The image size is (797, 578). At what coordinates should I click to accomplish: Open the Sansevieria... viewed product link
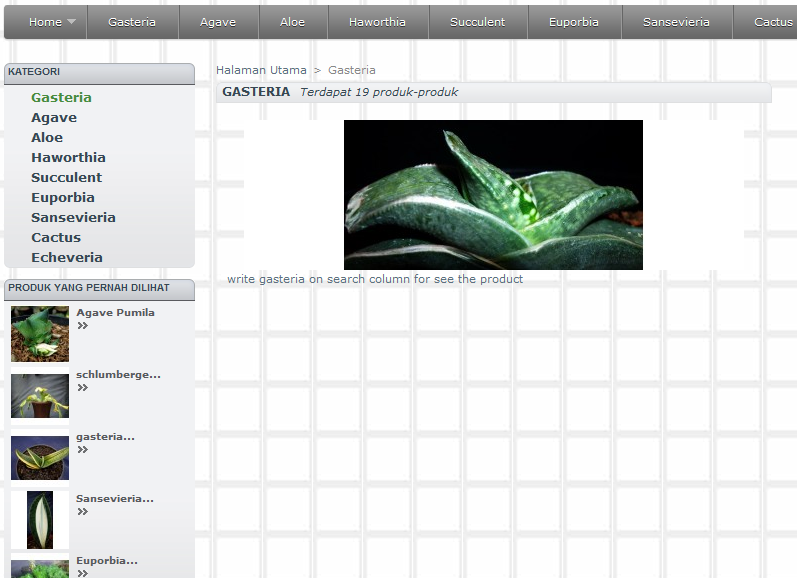tap(115, 499)
